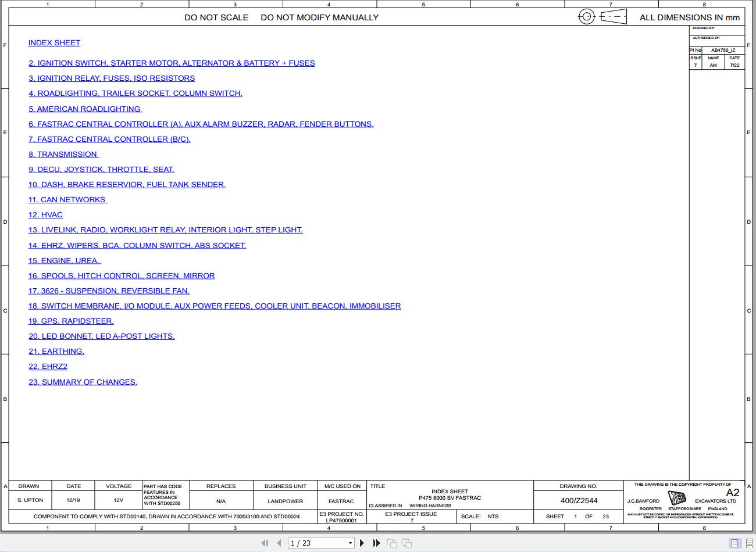Open sheet 8 Transmission link
756x552 pixels.
pos(63,154)
